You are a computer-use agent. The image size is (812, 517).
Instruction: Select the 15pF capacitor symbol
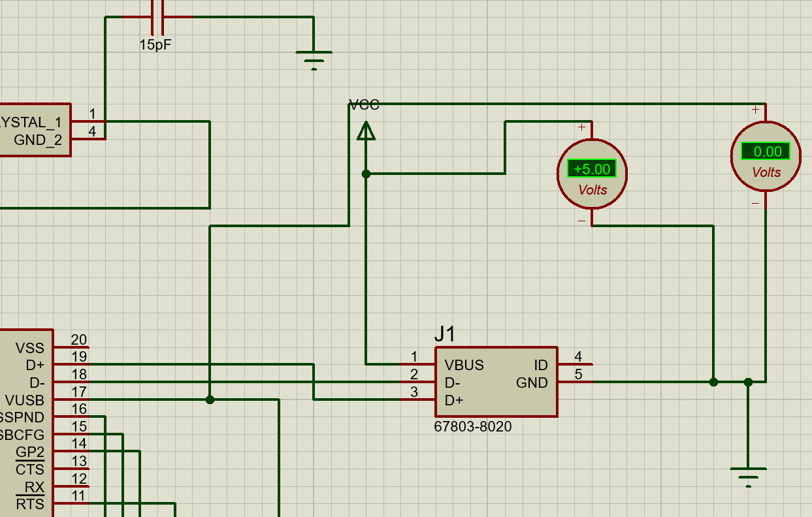pyautogui.click(x=157, y=17)
